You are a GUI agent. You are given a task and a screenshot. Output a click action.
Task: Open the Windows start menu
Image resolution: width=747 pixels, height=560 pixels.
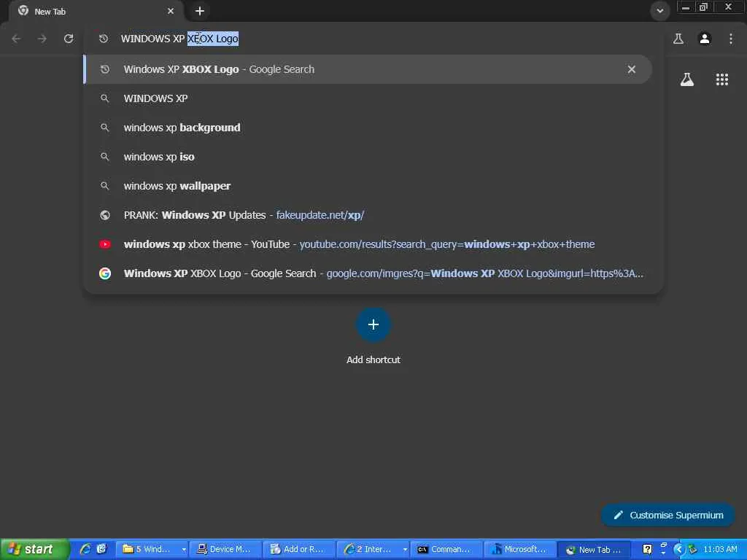[x=34, y=549]
